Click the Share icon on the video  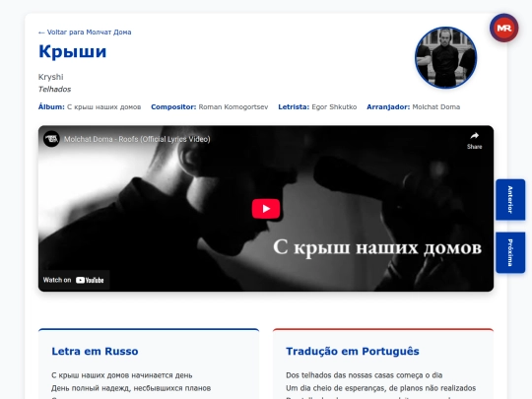tap(474, 140)
